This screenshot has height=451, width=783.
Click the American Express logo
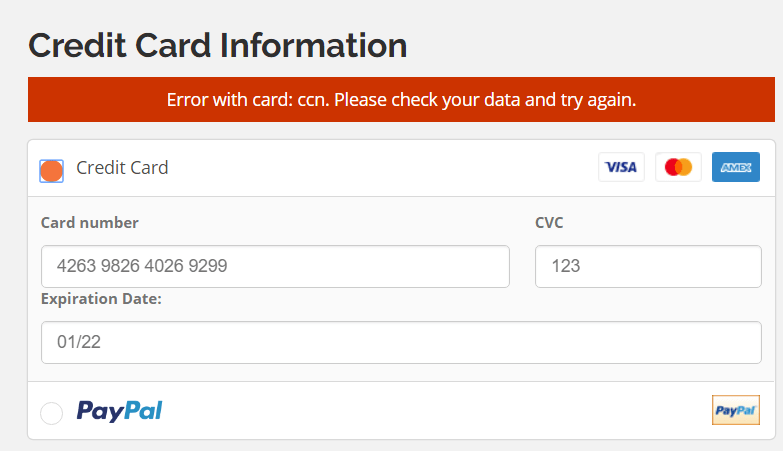pyautogui.click(x=736, y=167)
